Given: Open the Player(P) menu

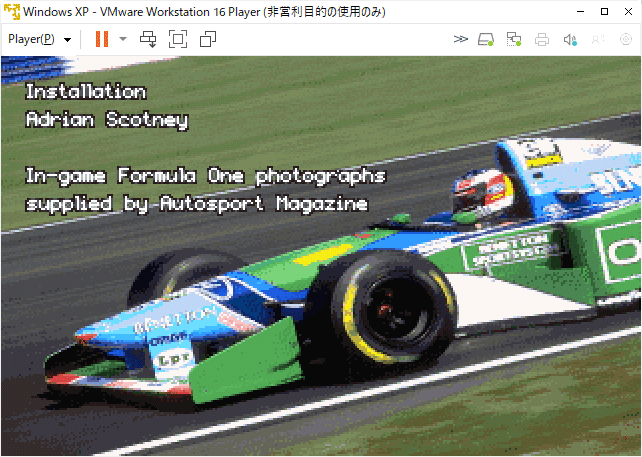Looking at the screenshot, I should click(x=40, y=39).
